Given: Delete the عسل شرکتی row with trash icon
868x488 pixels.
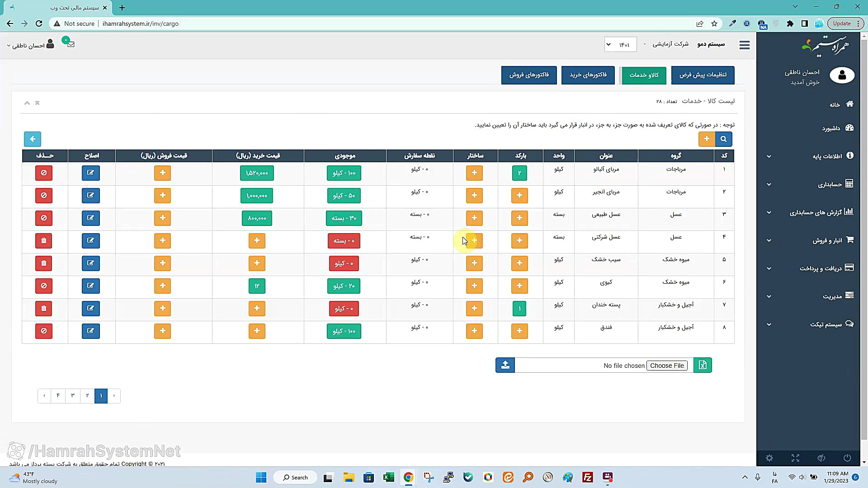Looking at the screenshot, I should click(44, 240).
